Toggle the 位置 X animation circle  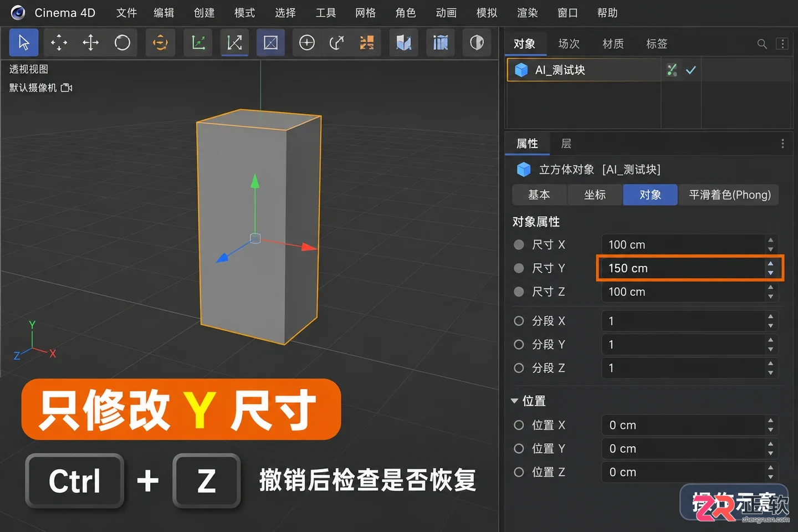pos(519,425)
